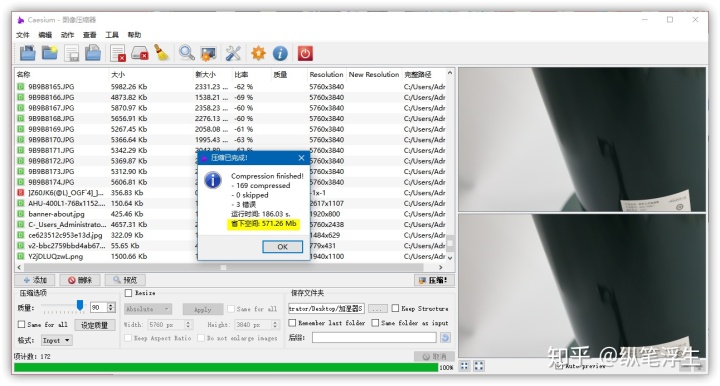
Task: Sort by the Resolution column header
Action: [x=326, y=74]
